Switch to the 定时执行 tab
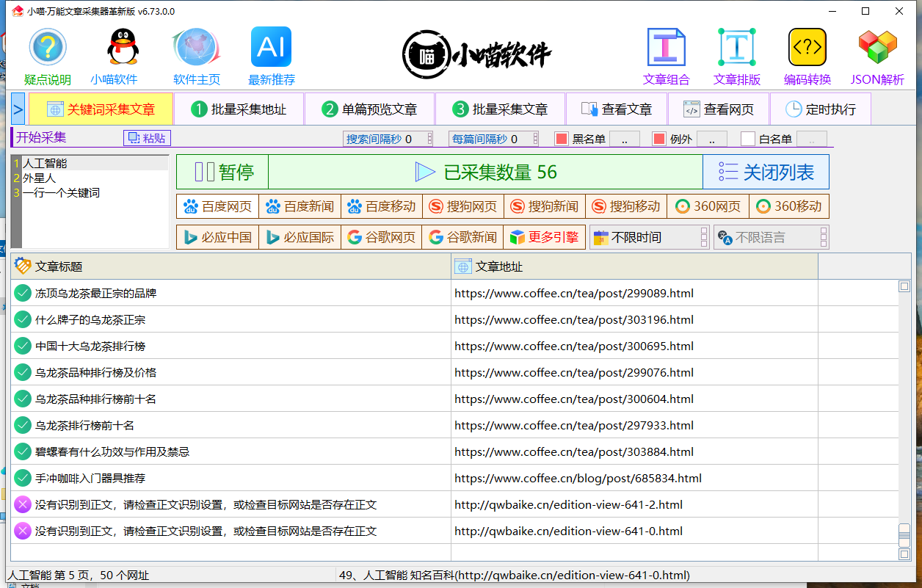The image size is (922, 588). point(820,109)
